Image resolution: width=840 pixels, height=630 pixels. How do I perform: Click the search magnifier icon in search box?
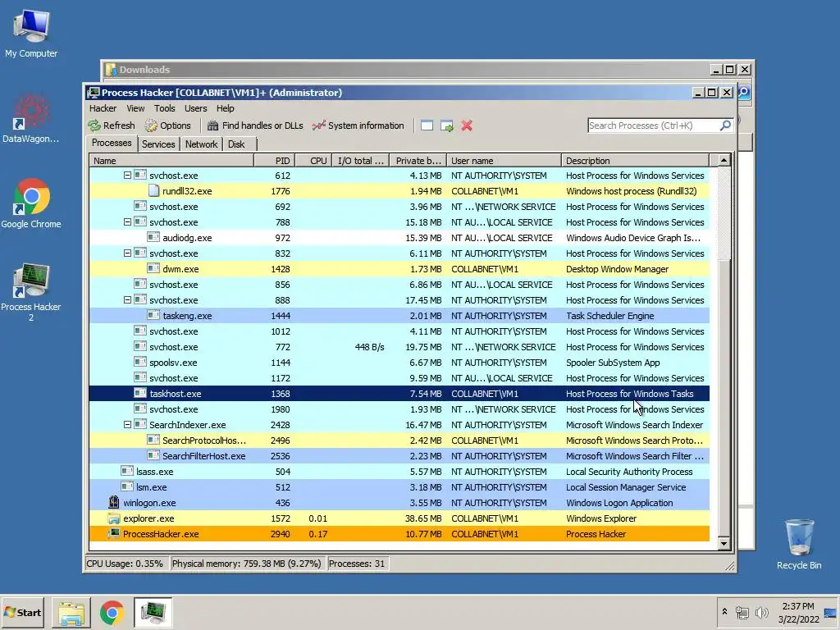725,126
